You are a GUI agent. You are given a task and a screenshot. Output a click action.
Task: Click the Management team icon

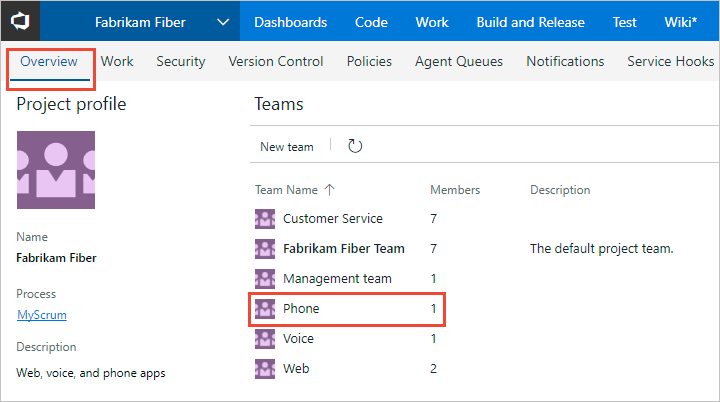click(265, 278)
